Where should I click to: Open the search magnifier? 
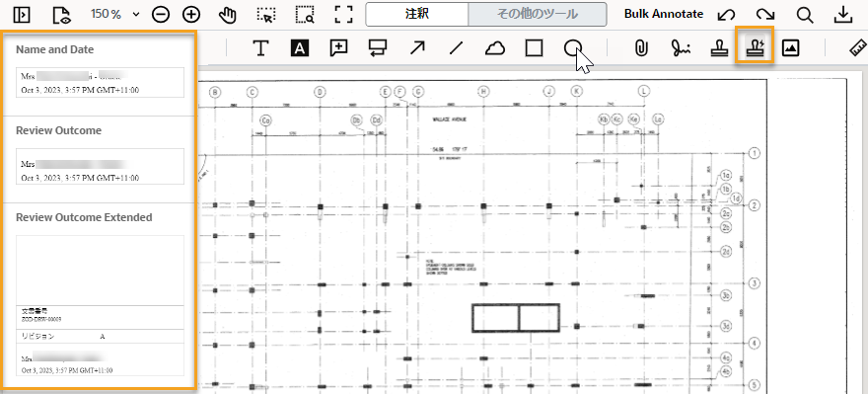804,15
